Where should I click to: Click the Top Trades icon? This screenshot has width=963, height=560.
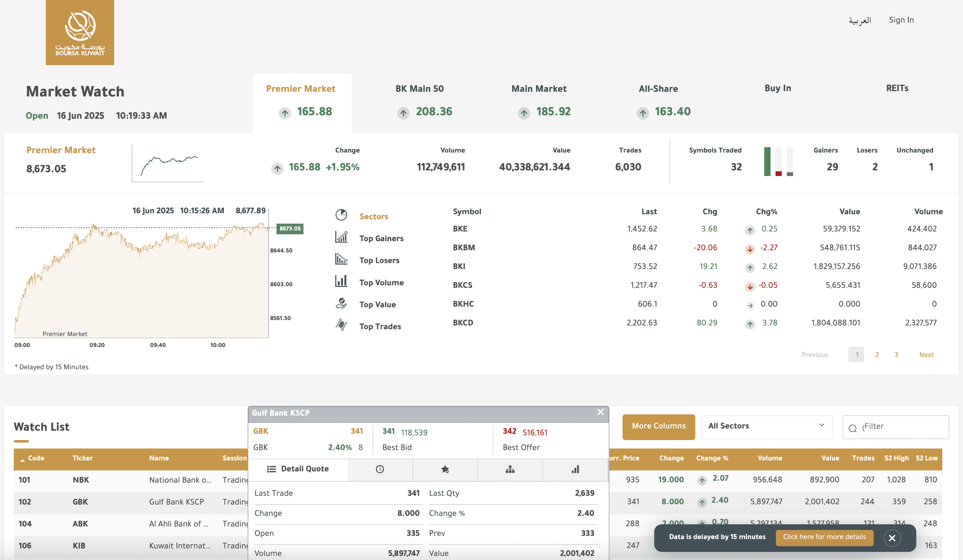(x=341, y=325)
